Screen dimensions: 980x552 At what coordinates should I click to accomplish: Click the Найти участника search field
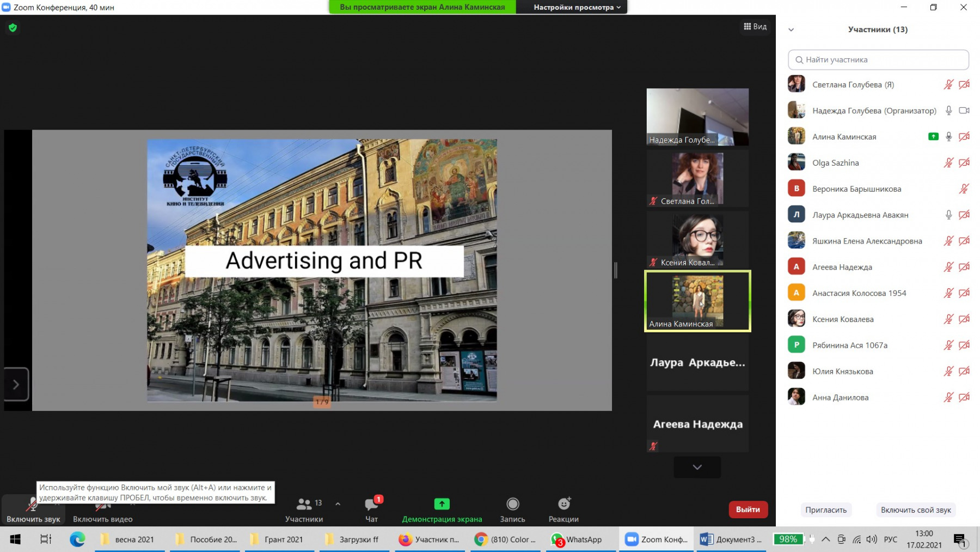pos(878,60)
